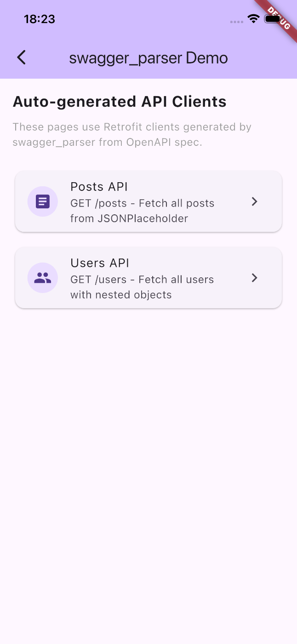Click the battery icon in the status bar
297x644 pixels.
click(x=273, y=19)
